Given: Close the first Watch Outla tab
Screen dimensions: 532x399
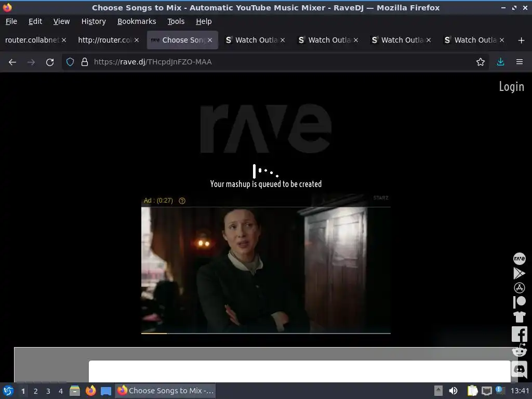Looking at the screenshot, I should coord(283,40).
